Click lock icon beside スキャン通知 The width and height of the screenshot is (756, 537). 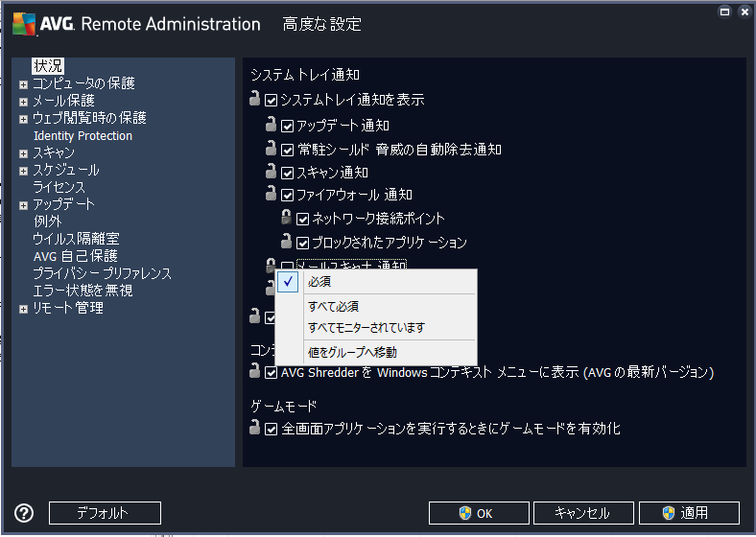click(271, 171)
